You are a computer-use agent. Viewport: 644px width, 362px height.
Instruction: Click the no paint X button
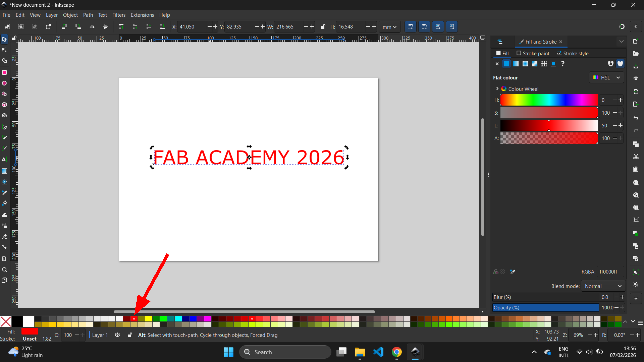pos(497,64)
